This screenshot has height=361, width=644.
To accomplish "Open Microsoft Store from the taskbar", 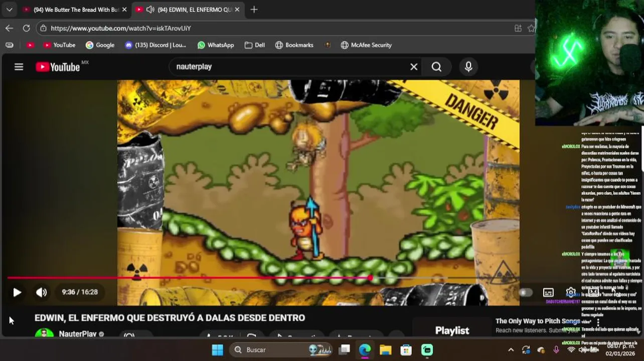I will [406, 349].
